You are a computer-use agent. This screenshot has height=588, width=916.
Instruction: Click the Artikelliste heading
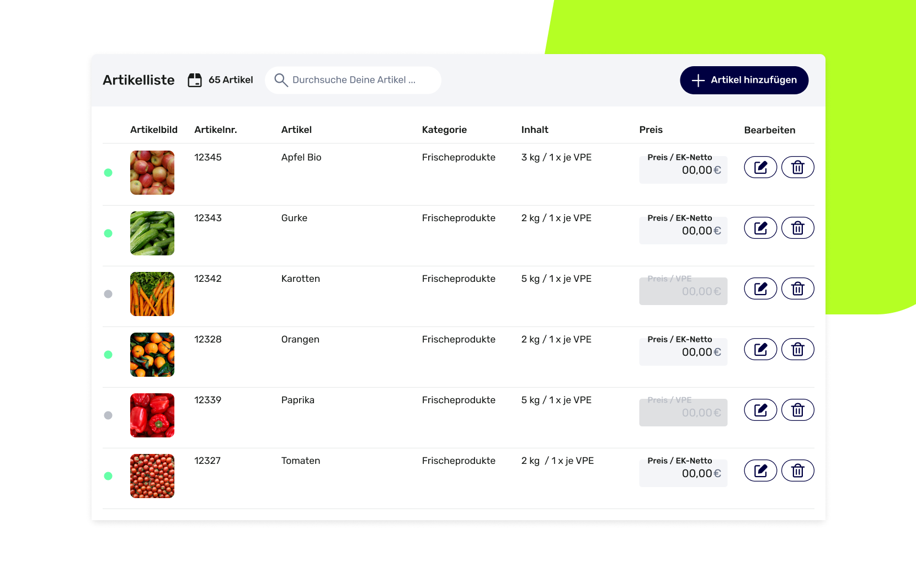[138, 79]
